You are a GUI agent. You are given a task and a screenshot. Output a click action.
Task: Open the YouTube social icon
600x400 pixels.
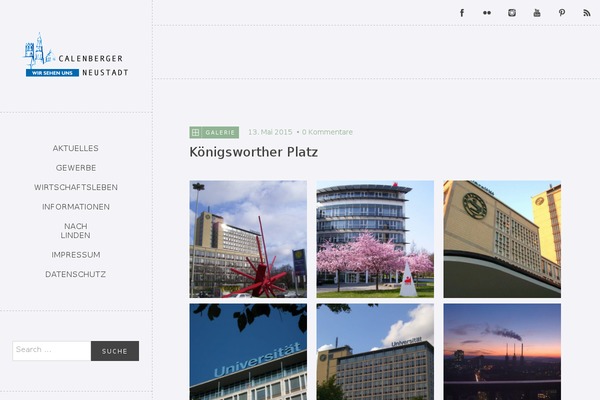click(537, 13)
